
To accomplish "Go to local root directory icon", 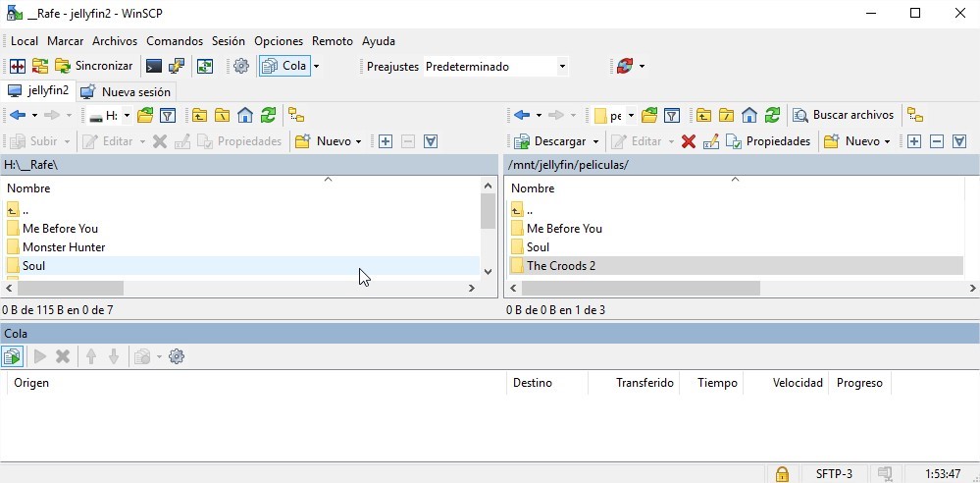I will click(222, 115).
